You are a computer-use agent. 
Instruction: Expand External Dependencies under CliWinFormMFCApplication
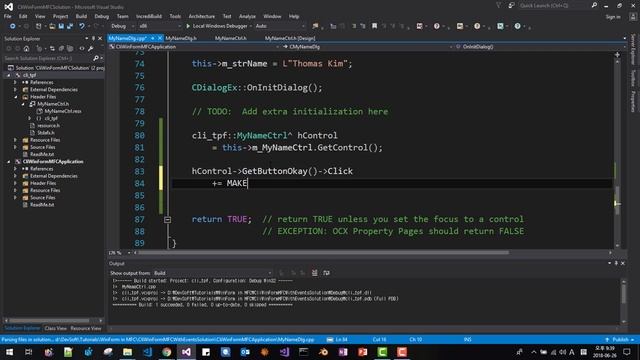pyautogui.click(x=16, y=176)
